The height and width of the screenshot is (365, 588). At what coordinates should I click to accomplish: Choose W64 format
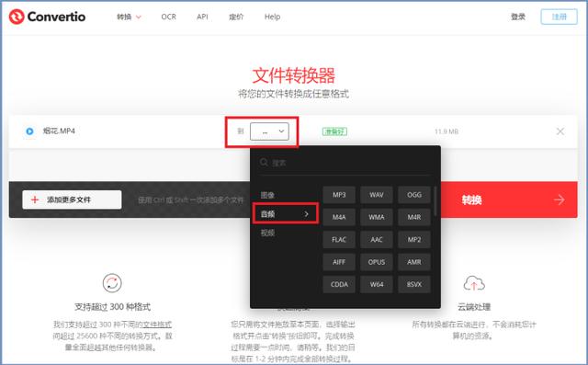click(x=377, y=284)
